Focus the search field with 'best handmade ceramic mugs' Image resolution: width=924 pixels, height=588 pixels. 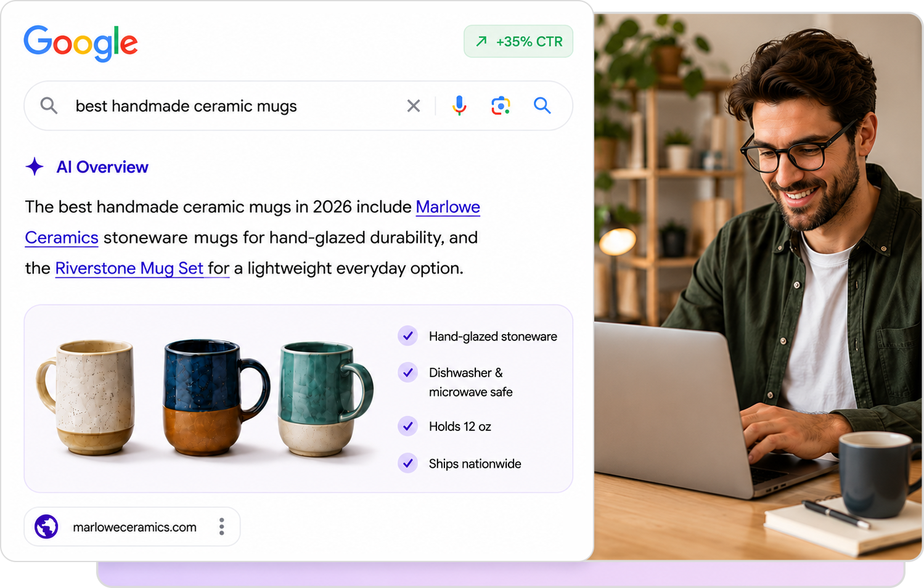pyautogui.click(x=298, y=106)
